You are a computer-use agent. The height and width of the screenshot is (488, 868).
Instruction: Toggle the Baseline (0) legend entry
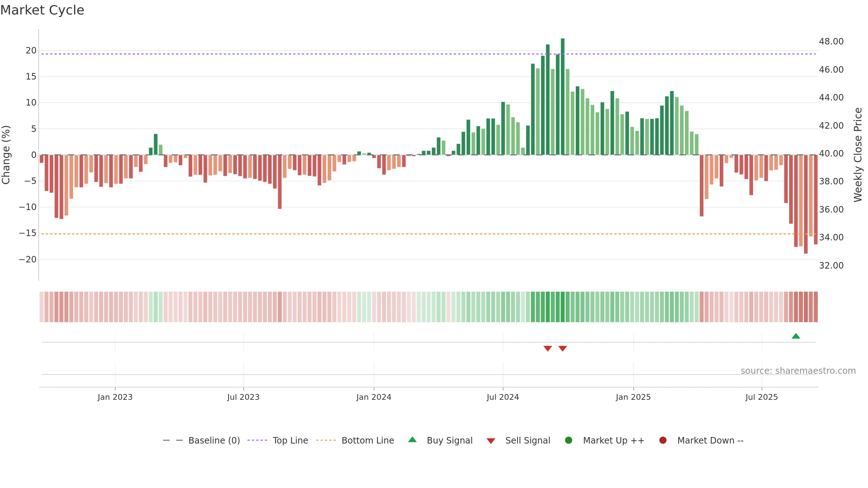pyautogui.click(x=201, y=440)
